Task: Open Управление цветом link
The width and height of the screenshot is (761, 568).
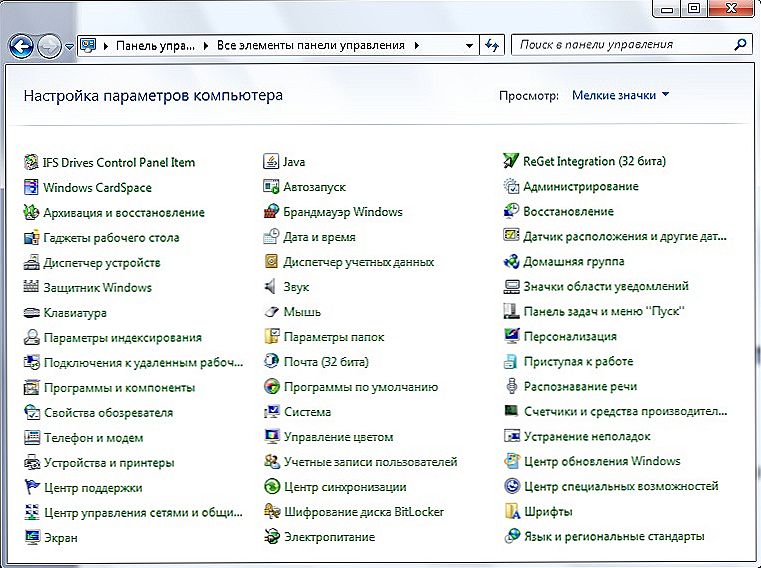Action: click(x=338, y=437)
